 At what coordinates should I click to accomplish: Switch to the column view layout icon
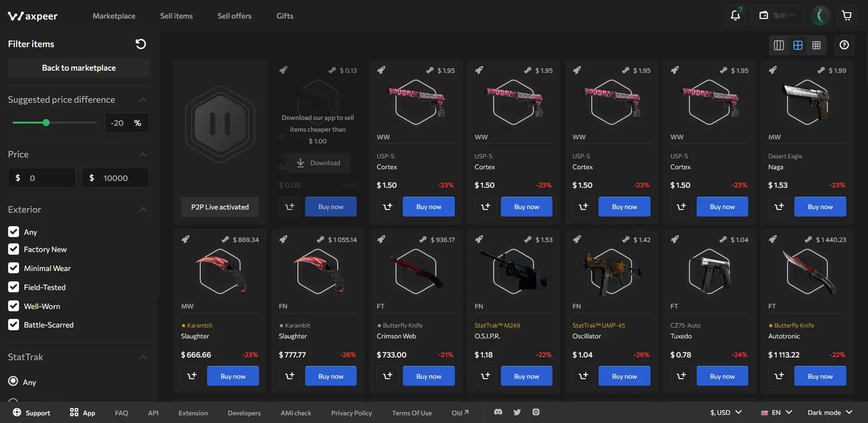point(778,45)
